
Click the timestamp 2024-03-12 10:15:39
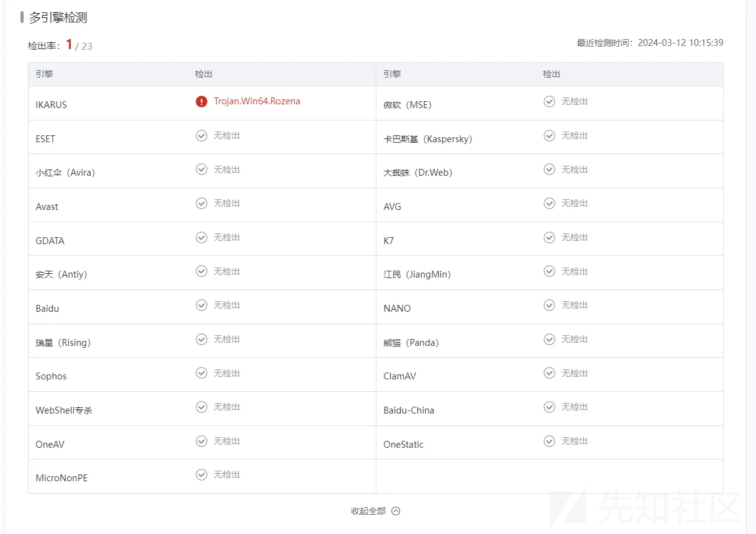pyautogui.click(x=680, y=43)
